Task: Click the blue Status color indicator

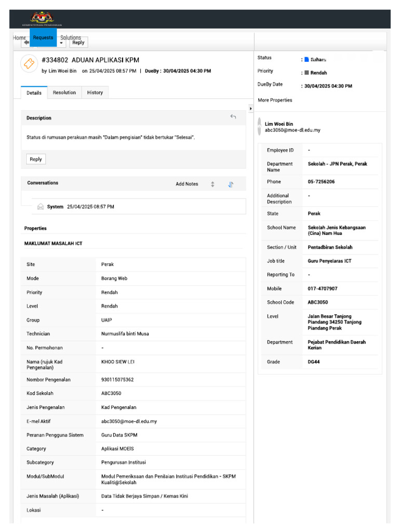Action: 307,59
